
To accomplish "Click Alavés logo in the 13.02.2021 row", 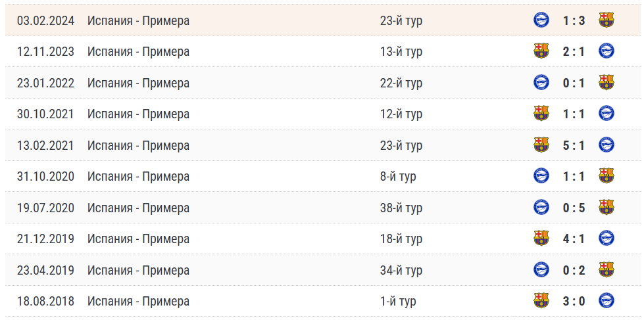I will [606, 145].
